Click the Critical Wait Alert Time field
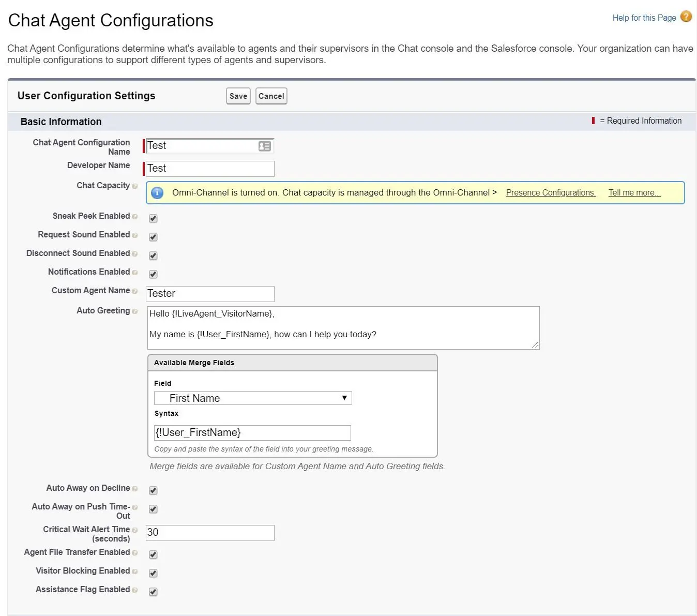The height and width of the screenshot is (616, 697). 210,533
